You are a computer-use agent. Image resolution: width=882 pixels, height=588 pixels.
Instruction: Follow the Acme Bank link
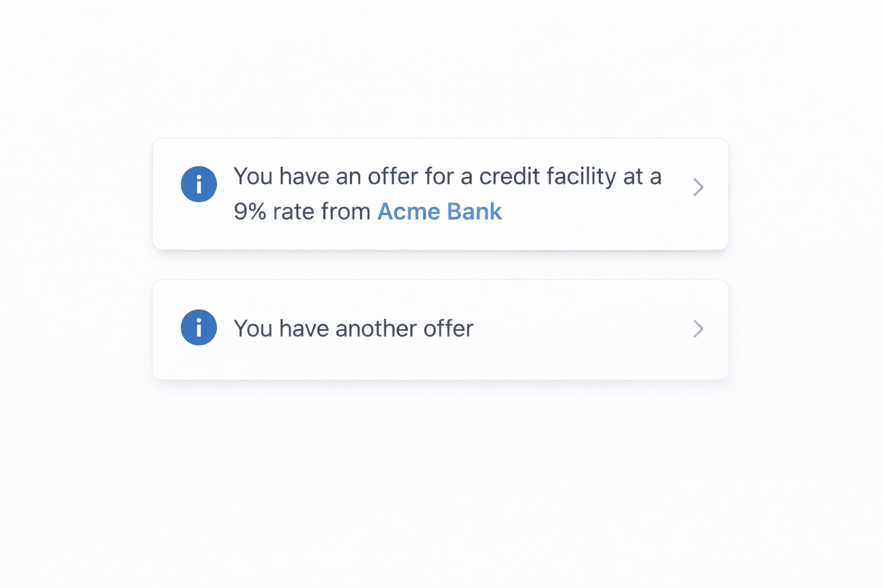439,211
